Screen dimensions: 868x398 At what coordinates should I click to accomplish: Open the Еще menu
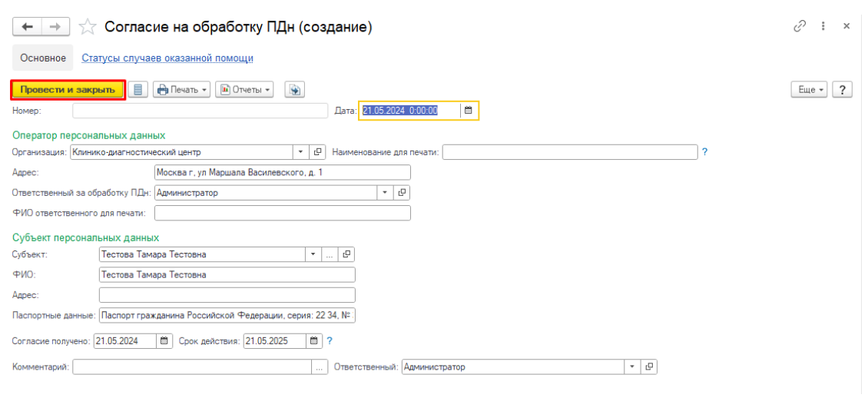tap(811, 90)
